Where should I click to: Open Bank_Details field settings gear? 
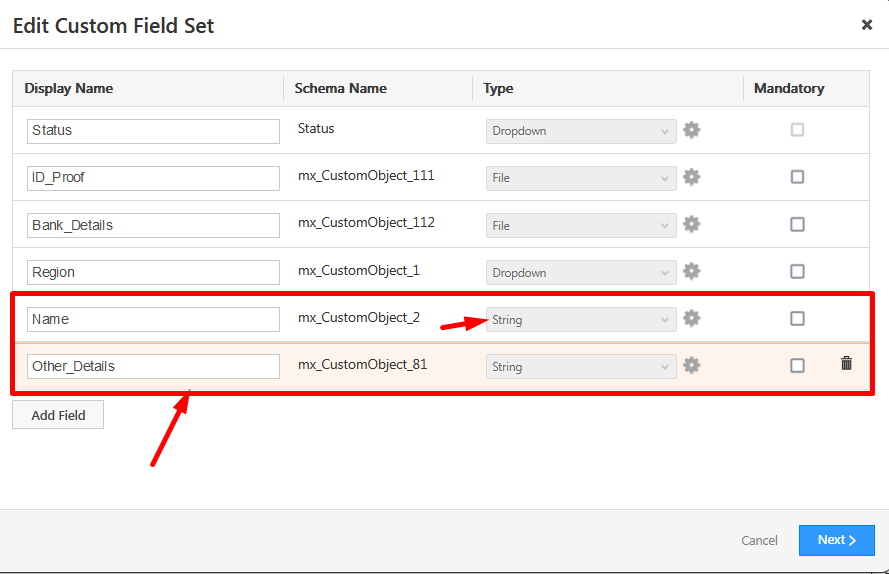[691, 224]
